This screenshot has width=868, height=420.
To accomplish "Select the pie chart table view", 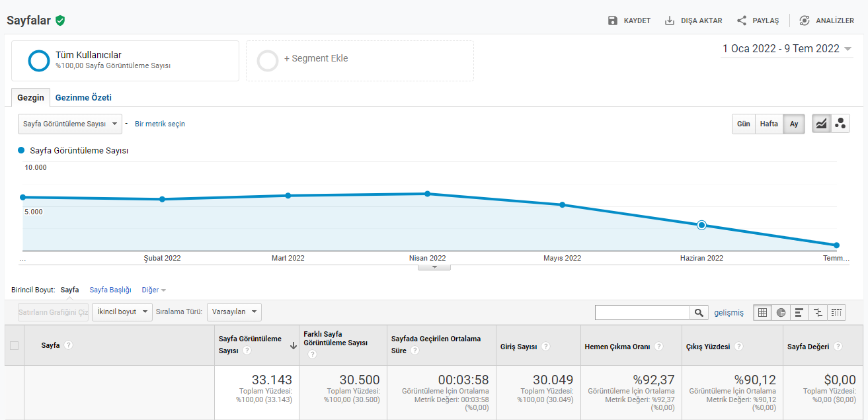I will click(x=781, y=312).
